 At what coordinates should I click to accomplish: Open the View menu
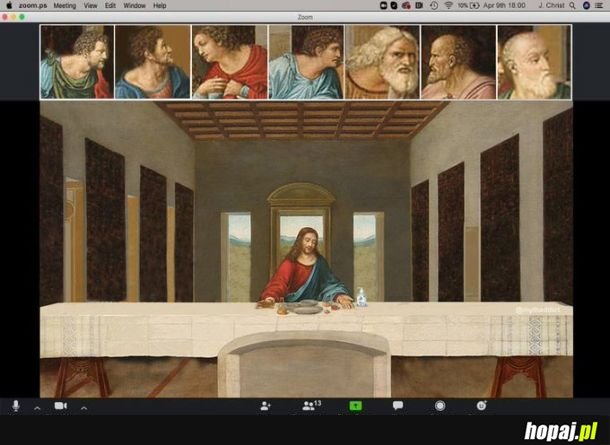coord(90,5)
